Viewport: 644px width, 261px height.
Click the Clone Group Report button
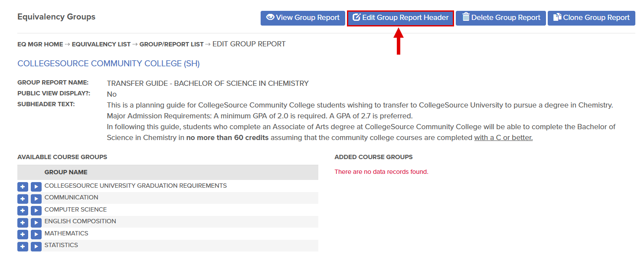592,18
